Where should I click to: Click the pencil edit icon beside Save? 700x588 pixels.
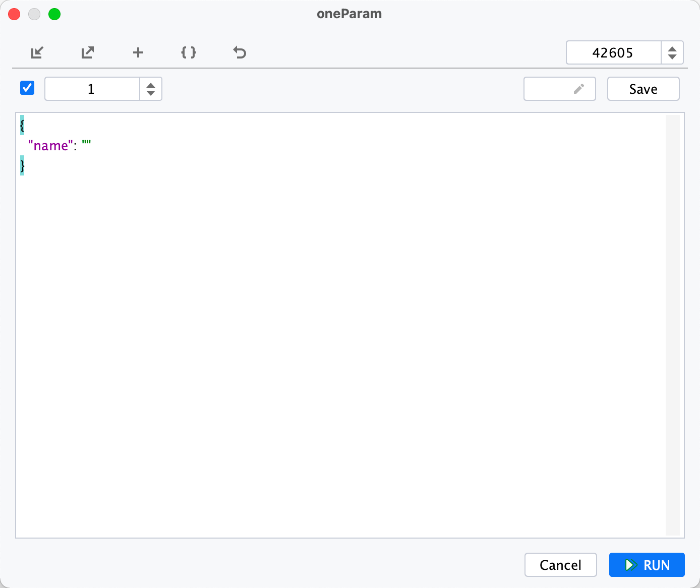[x=579, y=89]
